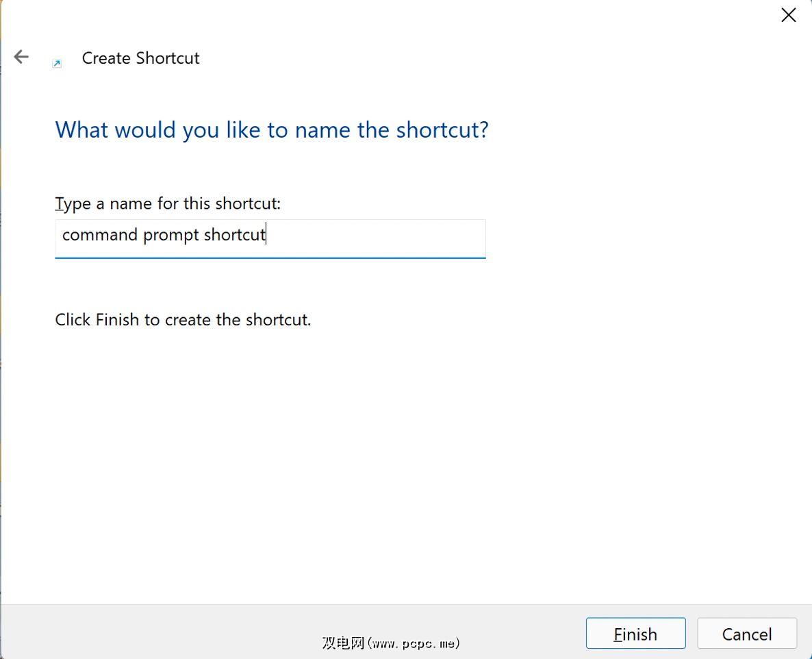Viewport: 812px width, 659px height.
Task: Click the blue underline of the name field
Action: click(x=270, y=258)
